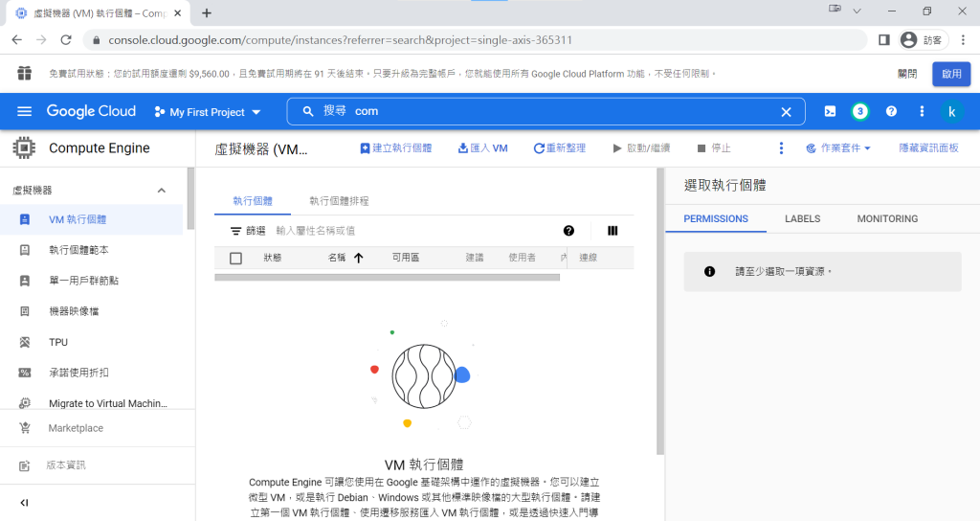
Task: Open the help question mark menu
Action: coord(891,111)
